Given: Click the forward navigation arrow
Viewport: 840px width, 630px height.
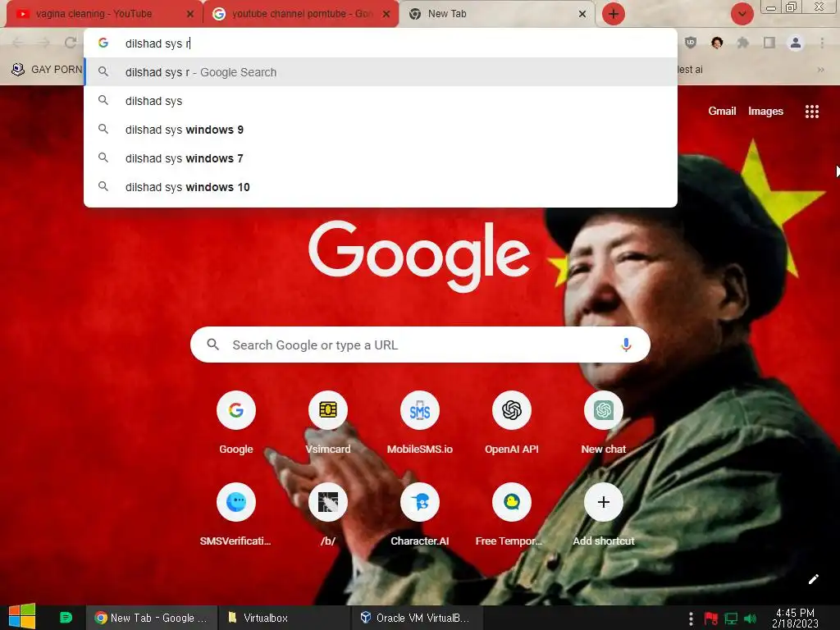Looking at the screenshot, I should tap(44, 43).
